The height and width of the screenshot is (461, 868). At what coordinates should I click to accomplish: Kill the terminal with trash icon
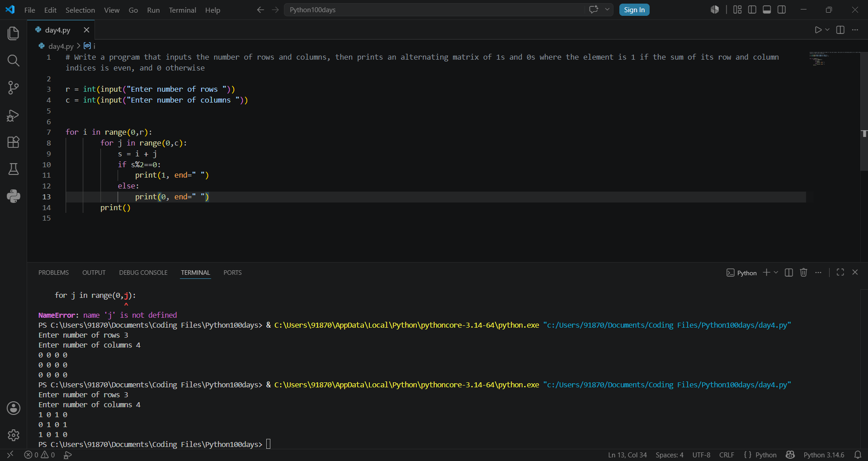point(804,273)
